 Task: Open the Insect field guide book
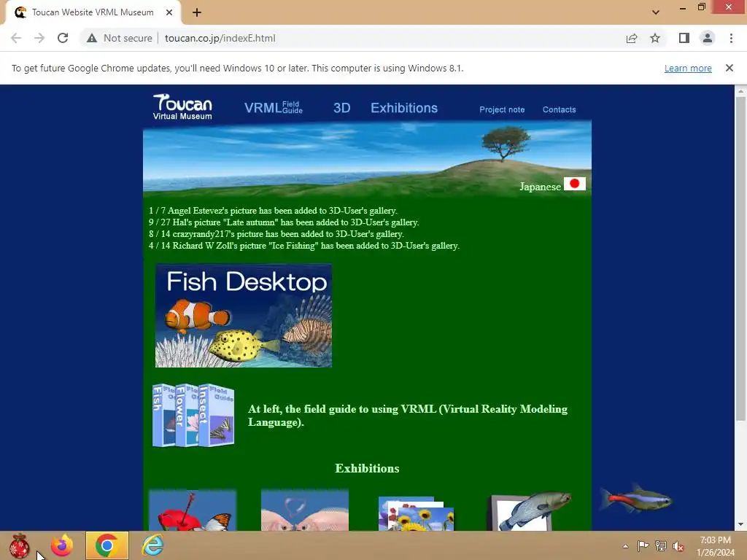click(216, 415)
